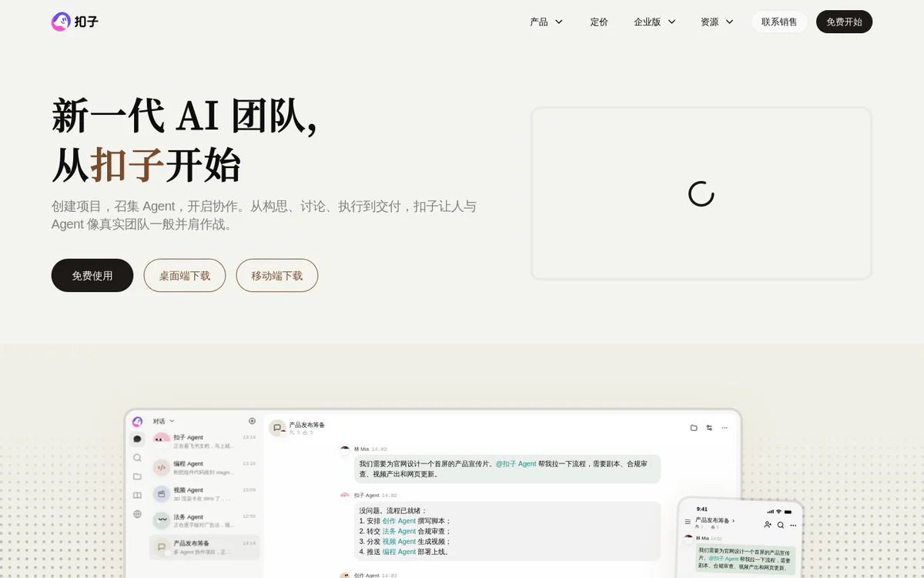
Task: Click the clapperboard avatar of 视频 Agent
Action: tap(161, 494)
